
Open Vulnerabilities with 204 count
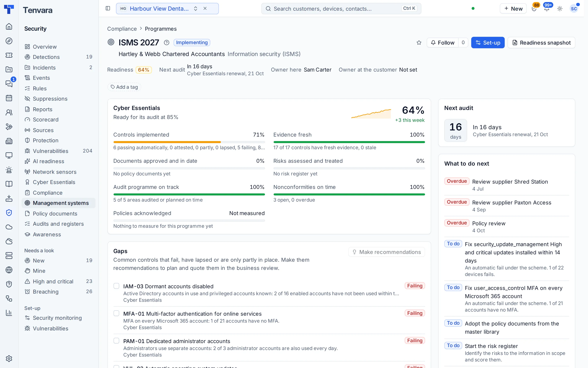tap(58, 151)
